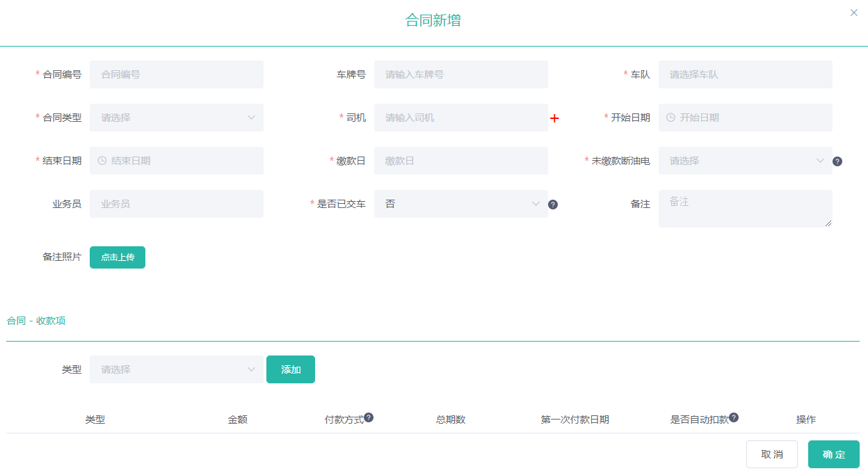Screen dimensions: 868x471
Task: Click help icon next to 是否自动扣款 column header
Action: pyautogui.click(x=734, y=417)
